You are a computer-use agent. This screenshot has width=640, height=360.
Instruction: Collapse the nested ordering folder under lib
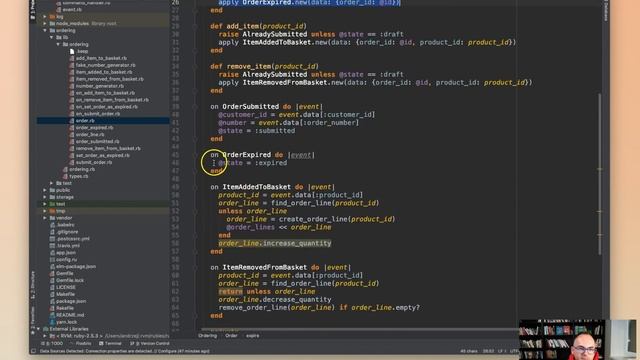tap(58, 44)
